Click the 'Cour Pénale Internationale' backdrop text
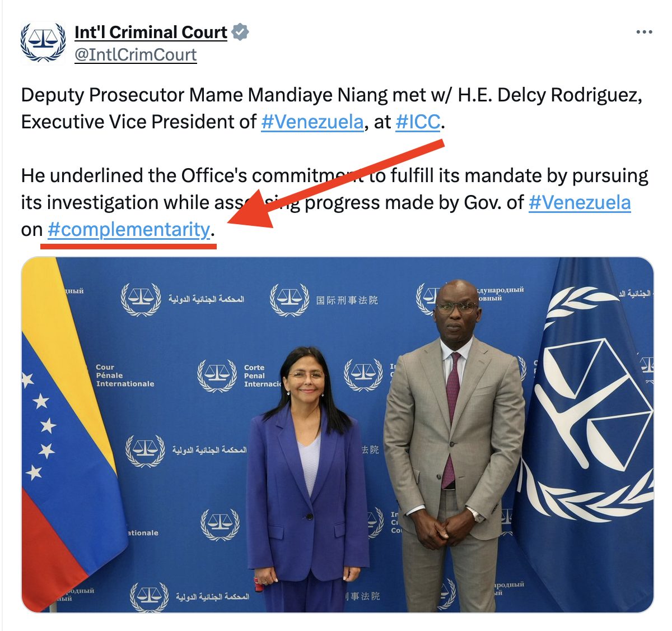Screen dimensions: 672x631 click(125, 375)
